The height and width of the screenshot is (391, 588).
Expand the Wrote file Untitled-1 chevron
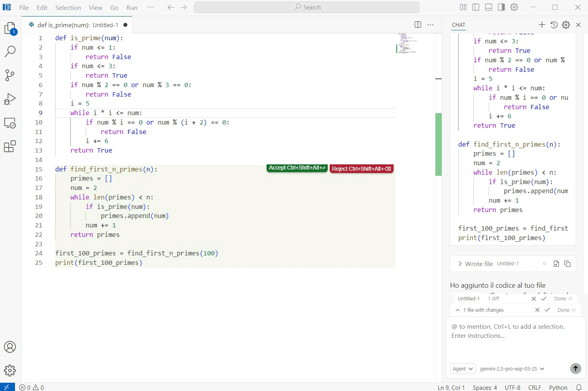click(x=460, y=264)
